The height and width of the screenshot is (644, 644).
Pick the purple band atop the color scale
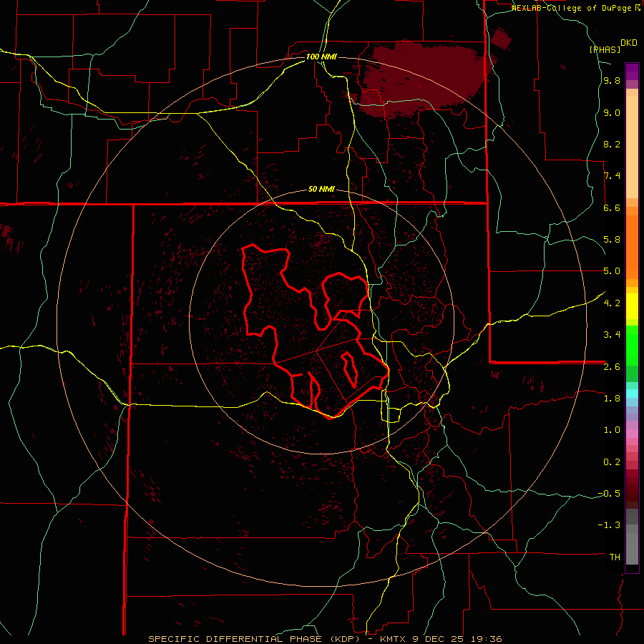632,72
